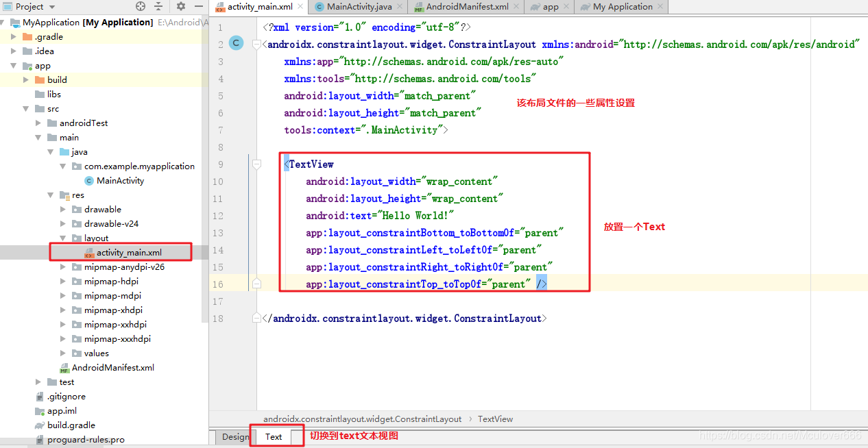Collapse the layout folder

(x=64, y=238)
